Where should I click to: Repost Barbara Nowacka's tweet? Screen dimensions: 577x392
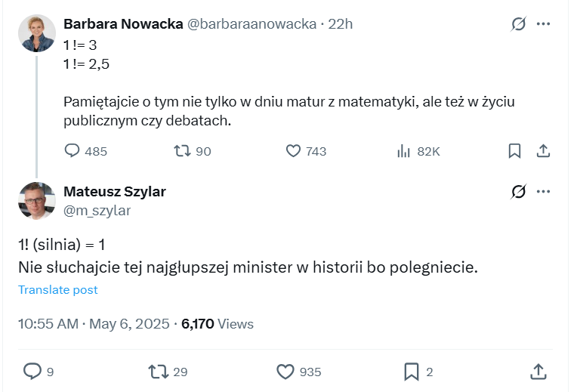(183, 151)
